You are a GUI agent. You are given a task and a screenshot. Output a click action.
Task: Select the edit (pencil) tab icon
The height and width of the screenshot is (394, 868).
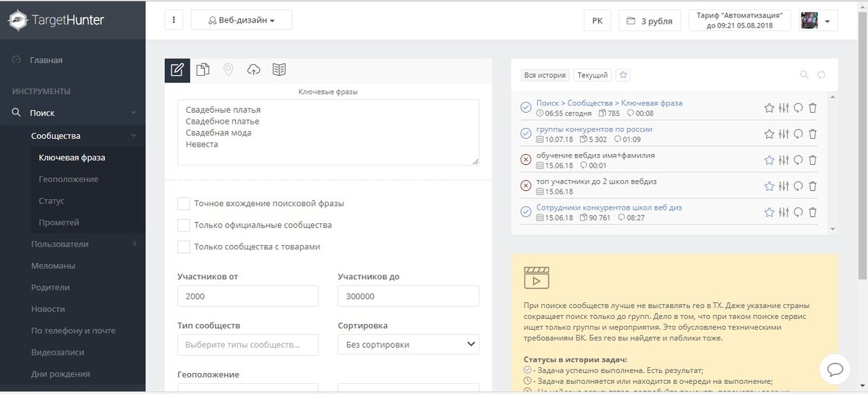point(177,70)
